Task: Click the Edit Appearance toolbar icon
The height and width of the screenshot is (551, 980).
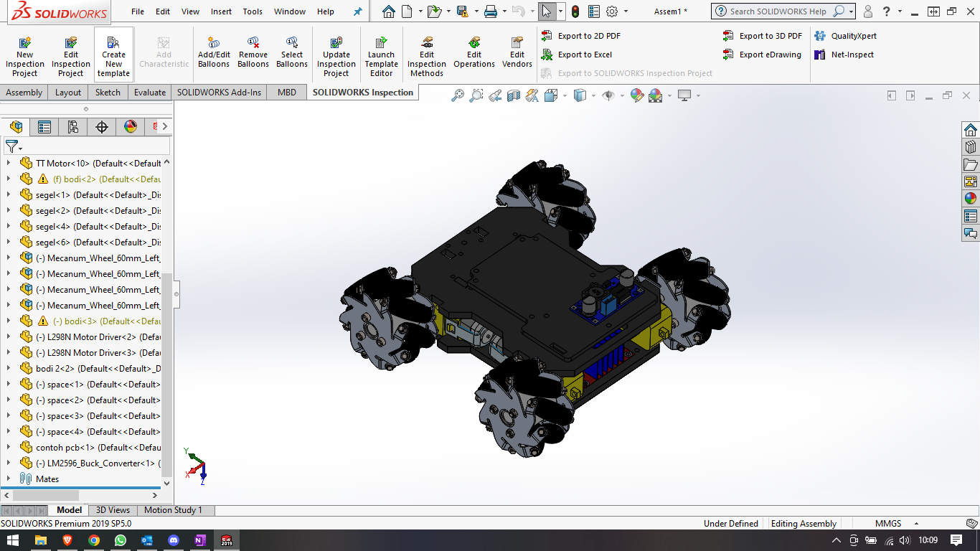Action: (x=636, y=95)
